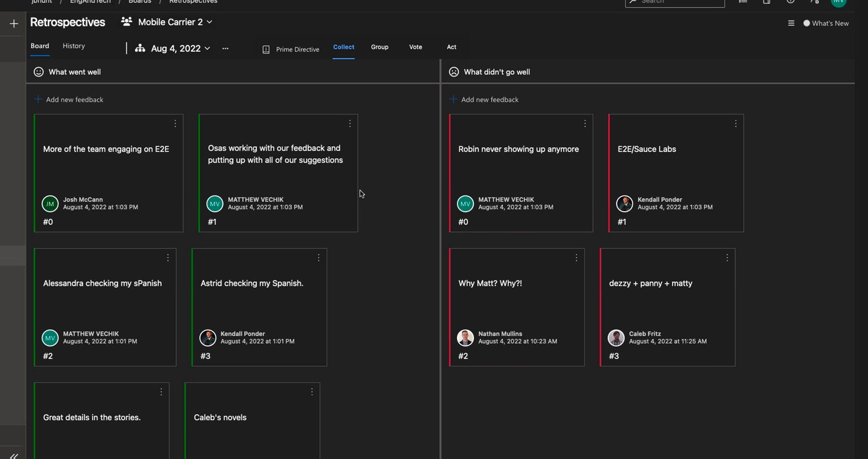Screen dimensions: 868x459
Task: Open options menu on 'E2E/Sauce Labs' card
Action: click(x=736, y=123)
